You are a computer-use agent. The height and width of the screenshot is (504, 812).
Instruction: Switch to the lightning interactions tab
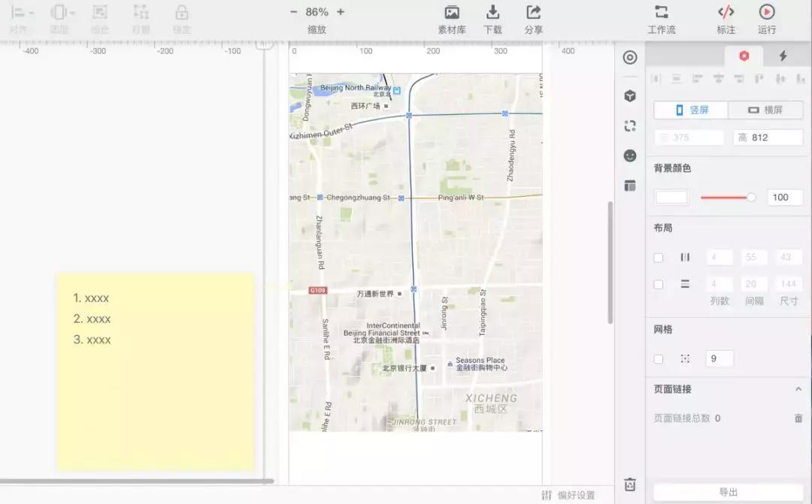coord(783,56)
